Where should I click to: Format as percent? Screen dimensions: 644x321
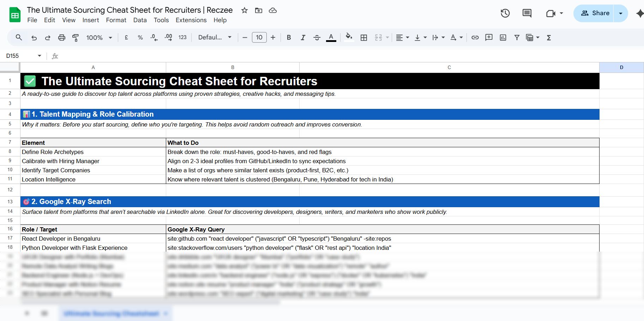[x=140, y=37]
